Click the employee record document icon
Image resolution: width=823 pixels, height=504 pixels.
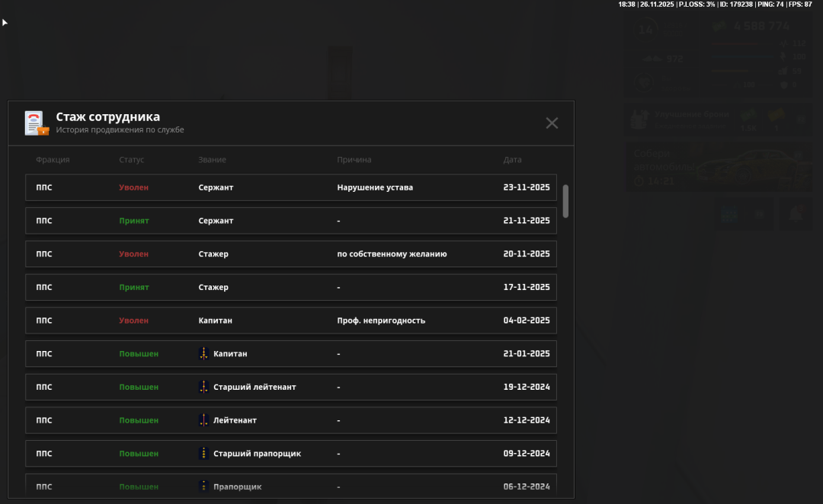(36, 123)
